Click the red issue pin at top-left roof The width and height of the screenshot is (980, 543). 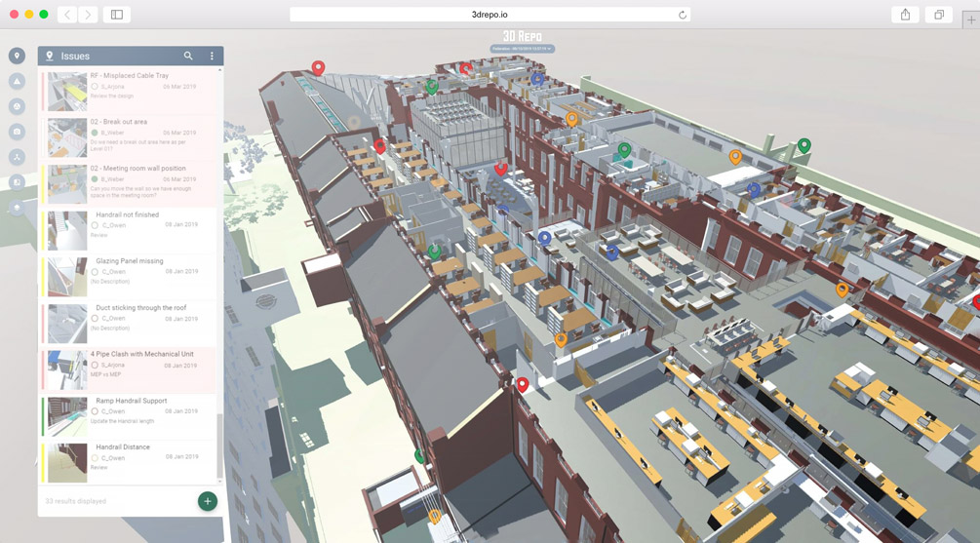pyautogui.click(x=318, y=67)
